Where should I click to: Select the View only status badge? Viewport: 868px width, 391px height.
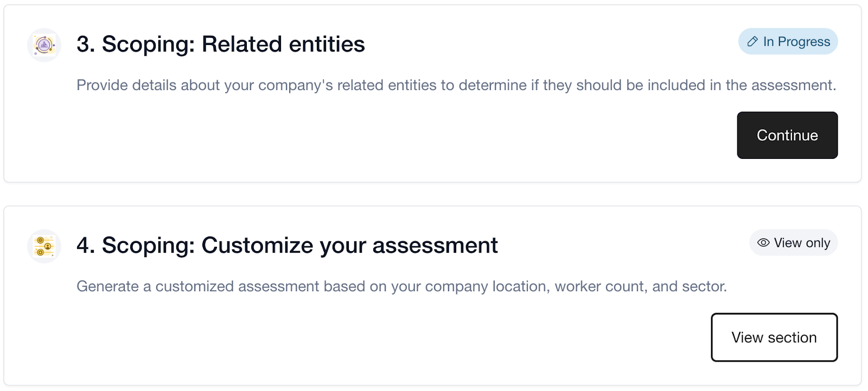click(x=794, y=243)
